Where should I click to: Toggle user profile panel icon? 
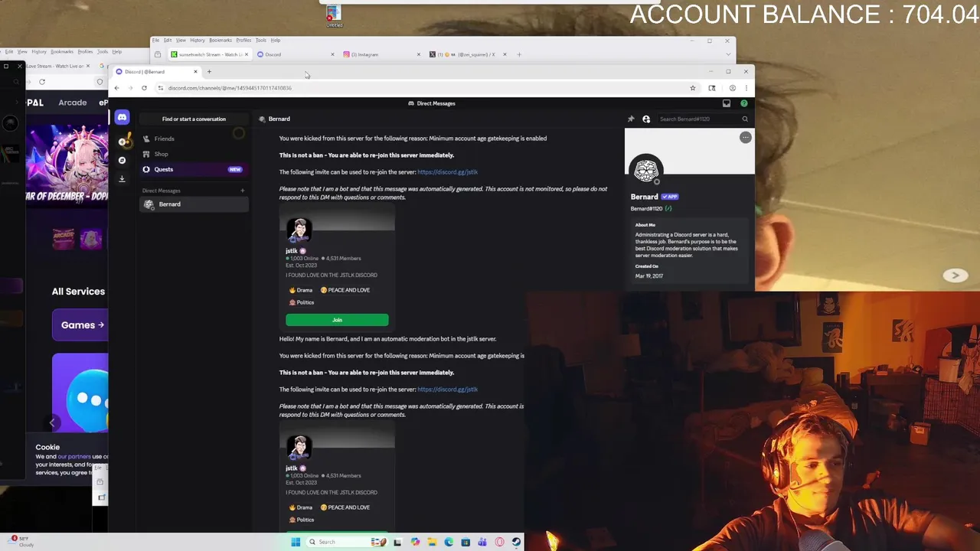click(x=646, y=119)
